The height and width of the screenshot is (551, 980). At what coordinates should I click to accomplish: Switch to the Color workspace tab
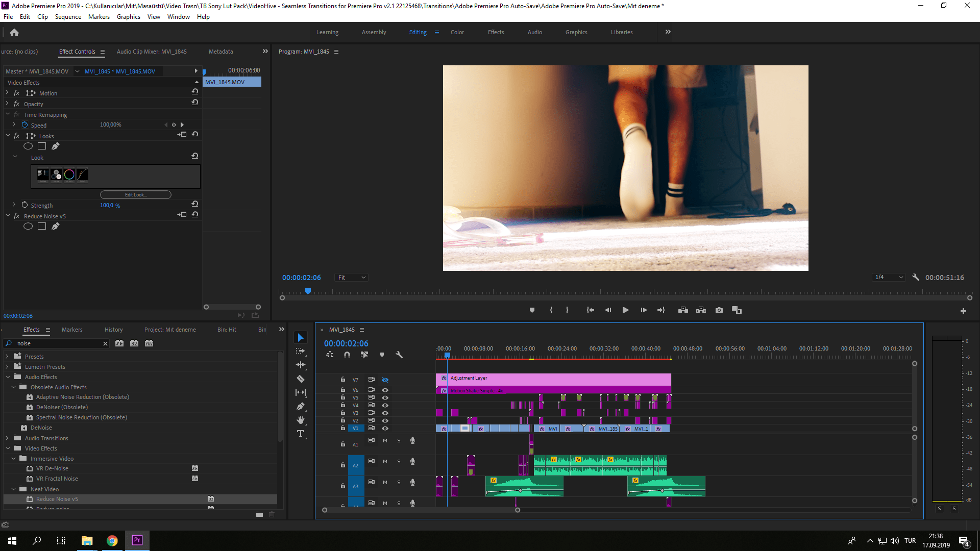[457, 32]
